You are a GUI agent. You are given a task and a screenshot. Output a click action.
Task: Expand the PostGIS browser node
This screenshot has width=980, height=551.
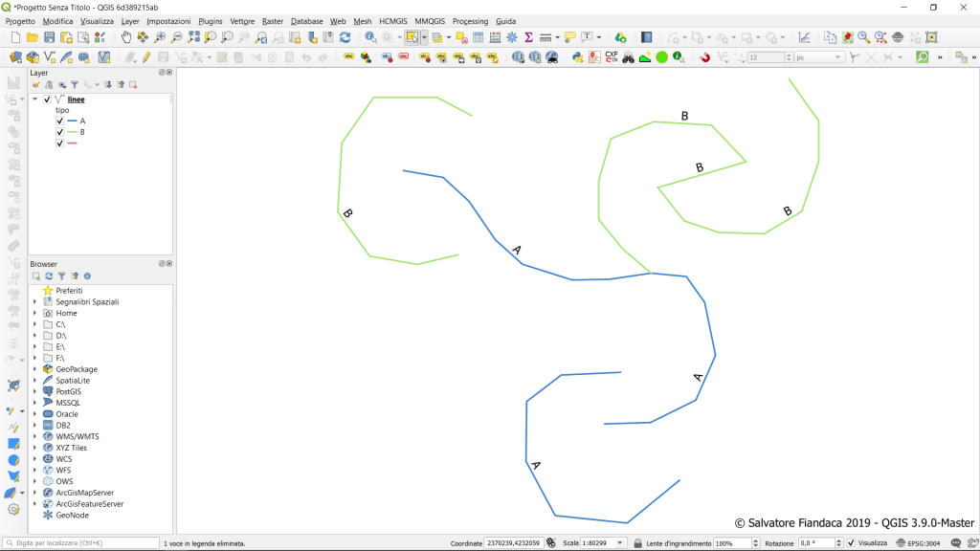pos(35,391)
